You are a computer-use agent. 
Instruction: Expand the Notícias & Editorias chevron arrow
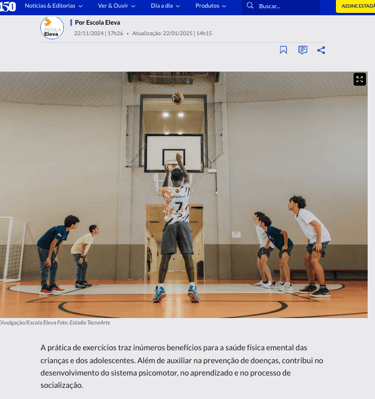(80, 6)
